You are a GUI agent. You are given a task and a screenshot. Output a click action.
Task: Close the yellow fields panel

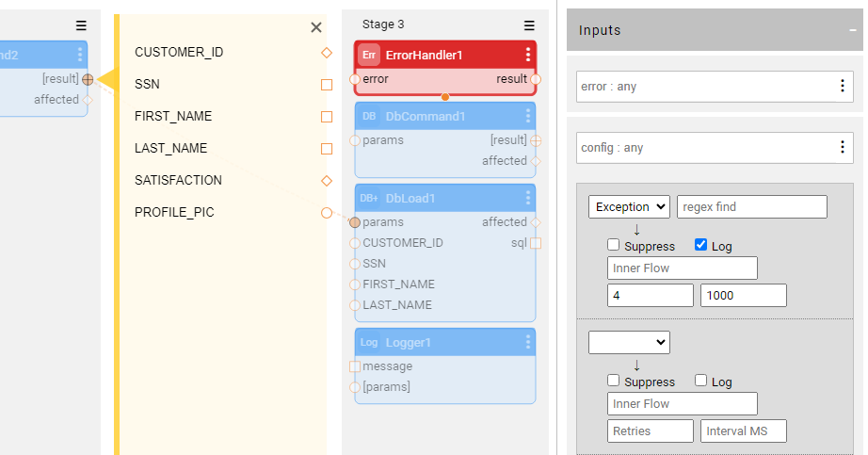pyautogui.click(x=316, y=27)
